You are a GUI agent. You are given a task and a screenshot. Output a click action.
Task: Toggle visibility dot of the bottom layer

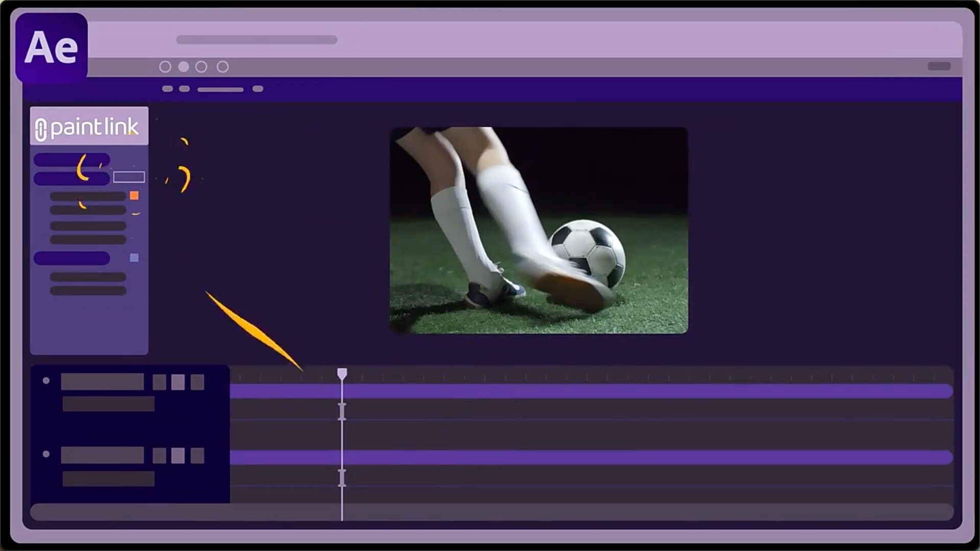coord(46,454)
